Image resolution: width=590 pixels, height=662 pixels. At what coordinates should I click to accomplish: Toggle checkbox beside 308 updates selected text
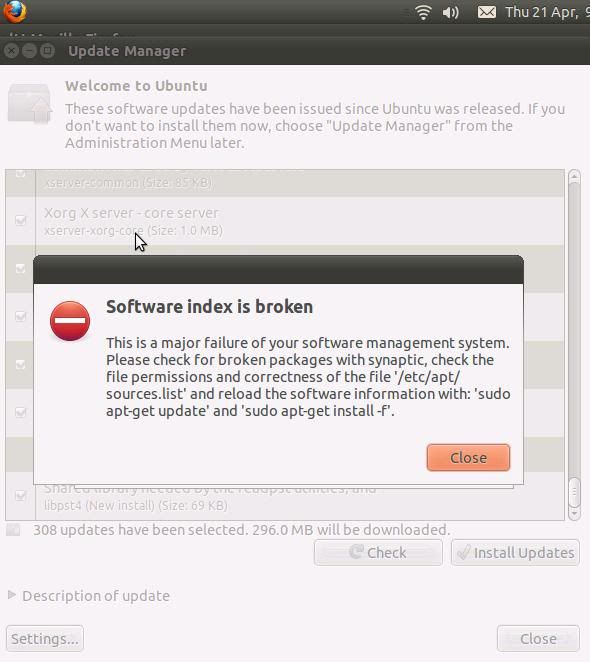click(x=13, y=529)
